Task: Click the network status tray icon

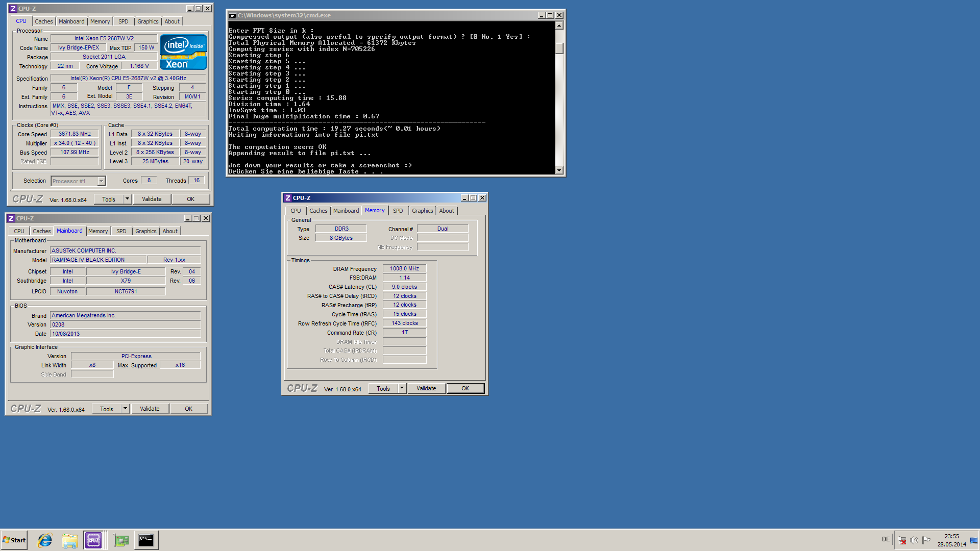Action: 902,540
